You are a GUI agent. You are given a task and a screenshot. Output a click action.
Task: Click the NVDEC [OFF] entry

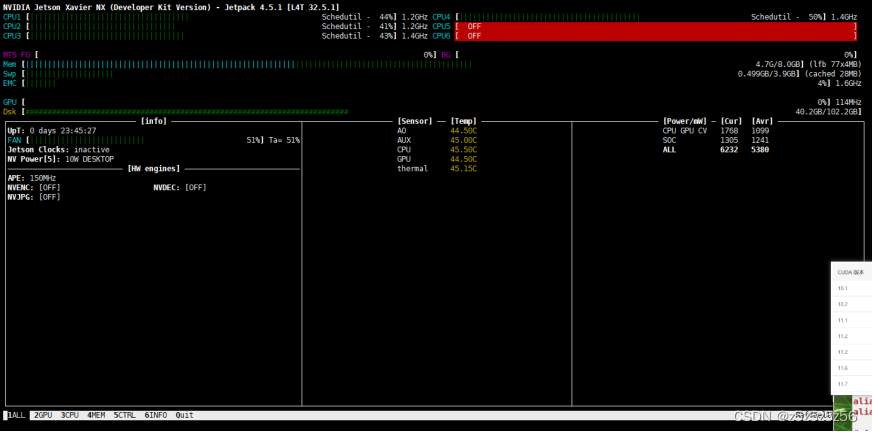[x=180, y=188]
